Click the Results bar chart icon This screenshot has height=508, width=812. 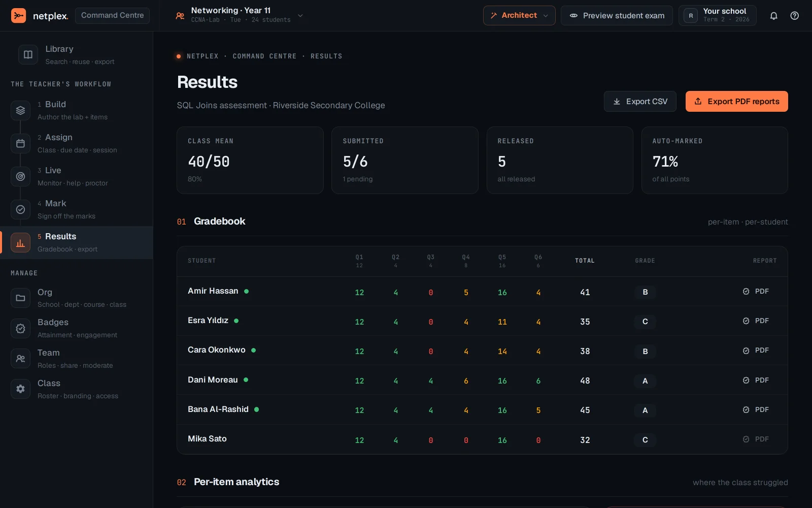point(20,243)
